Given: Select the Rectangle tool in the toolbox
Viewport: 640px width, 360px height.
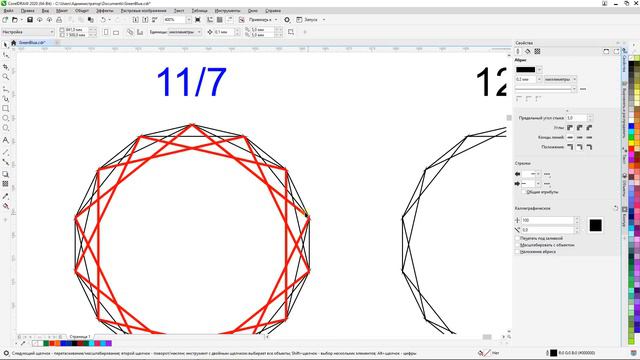Looking at the screenshot, I should click(x=5, y=109).
